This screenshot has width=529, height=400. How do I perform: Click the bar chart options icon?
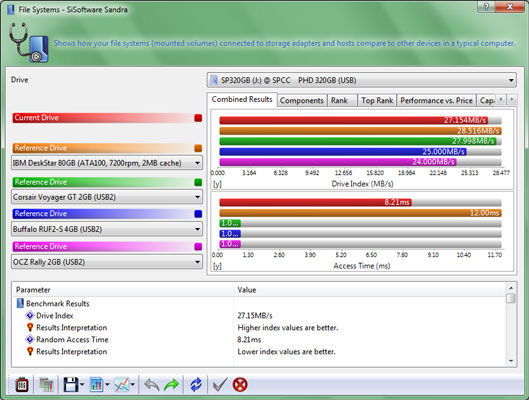pos(96,384)
